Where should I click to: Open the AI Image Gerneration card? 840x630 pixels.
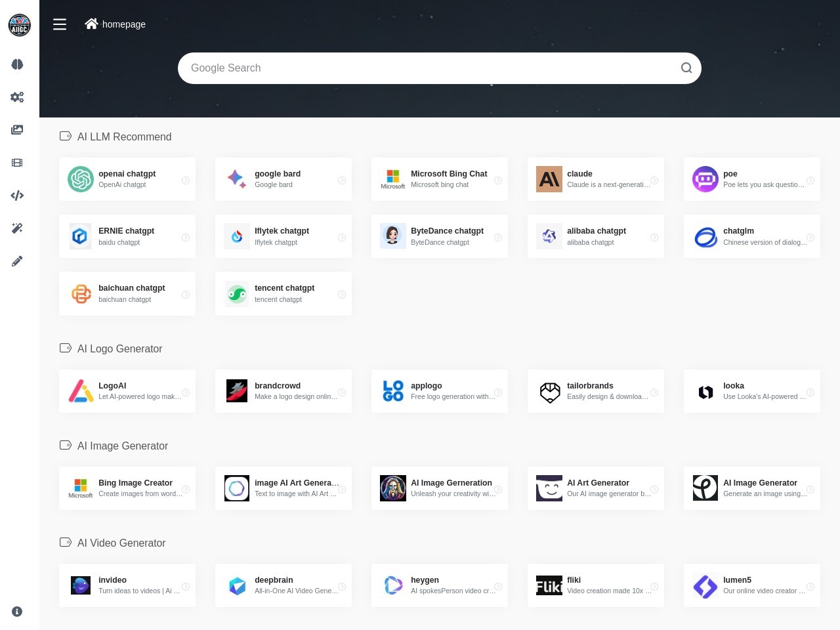click(x=440, y=488)
